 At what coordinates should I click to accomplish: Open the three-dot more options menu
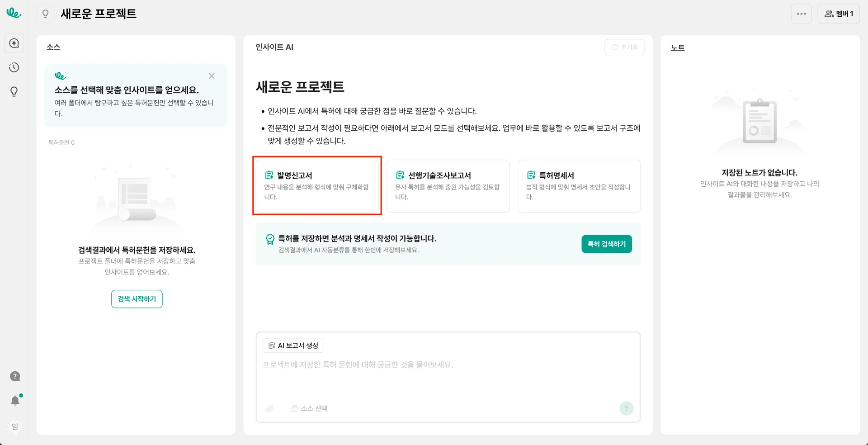pos(801,14)
